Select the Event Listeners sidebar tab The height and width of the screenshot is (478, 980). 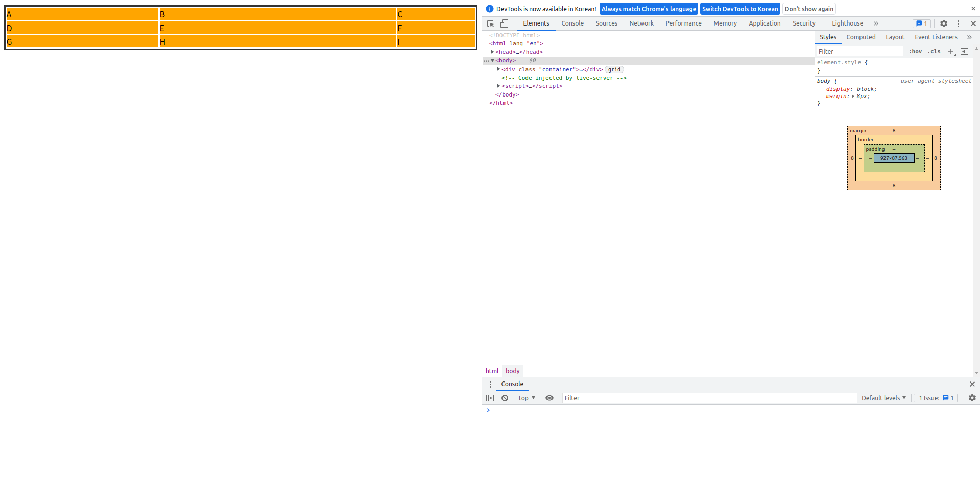pyautogui.click(x=936, y=37)
